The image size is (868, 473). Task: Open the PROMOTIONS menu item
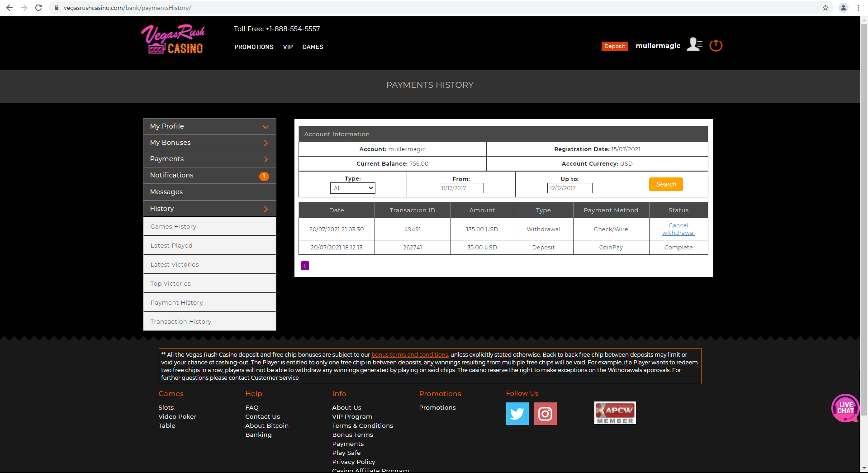click(254, 47)
